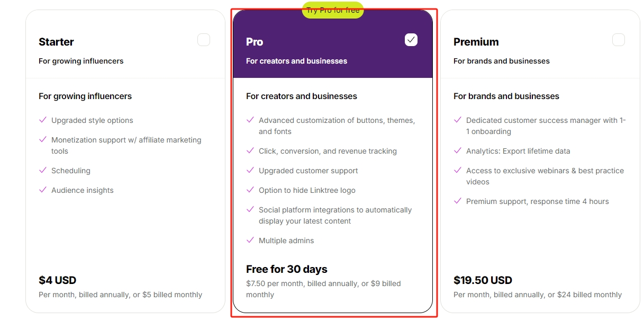Screen dimensions: 644x320
Task: Click checkmark beside 'Option to hide Linktree logo'
Action: 250,190
